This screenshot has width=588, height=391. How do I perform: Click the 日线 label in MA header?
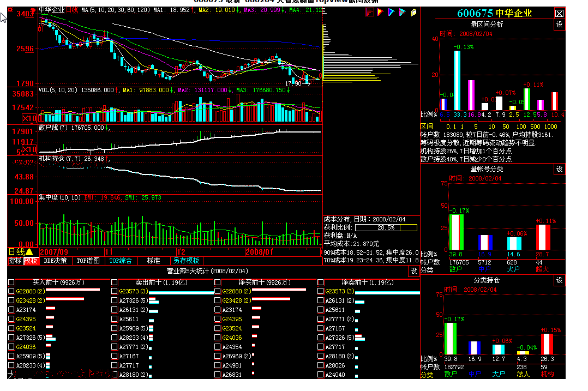[x=72, y=10]
